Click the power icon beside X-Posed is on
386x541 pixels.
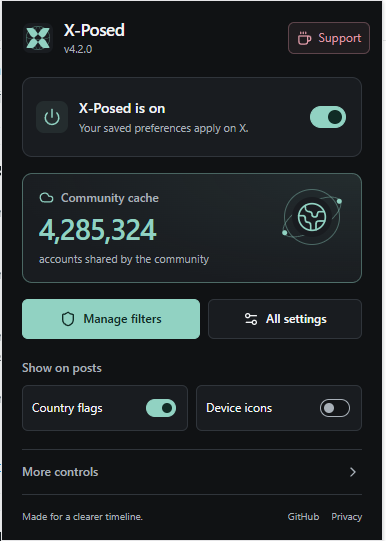[52, 117]
